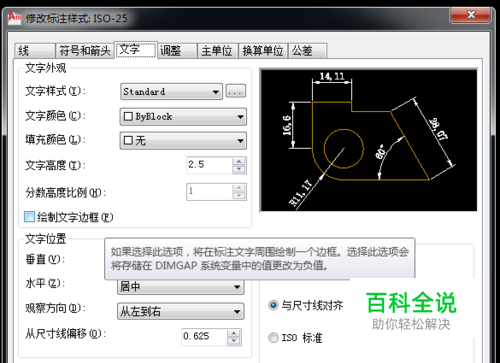This screenshot has width=500, height=363.
Task: Select the 与尺寸线对齐 radio button
Action: pyautogui.click(x=273, y=305)
